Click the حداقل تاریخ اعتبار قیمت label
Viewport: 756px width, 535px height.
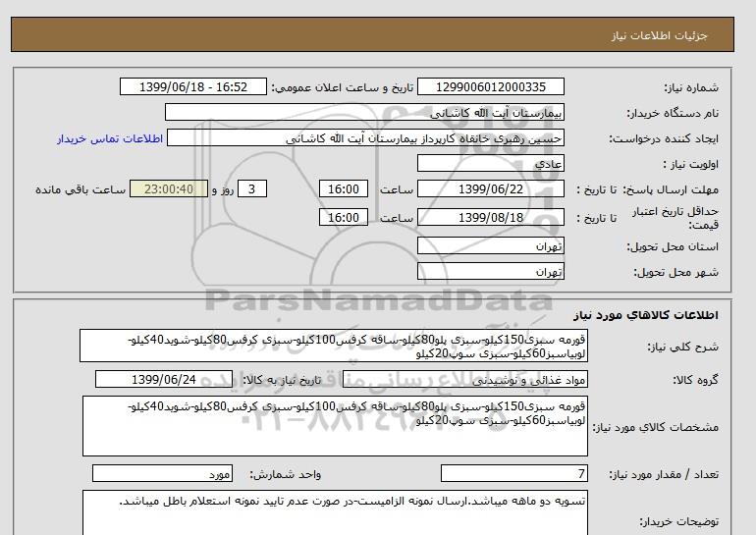click(x=675, y=218)
